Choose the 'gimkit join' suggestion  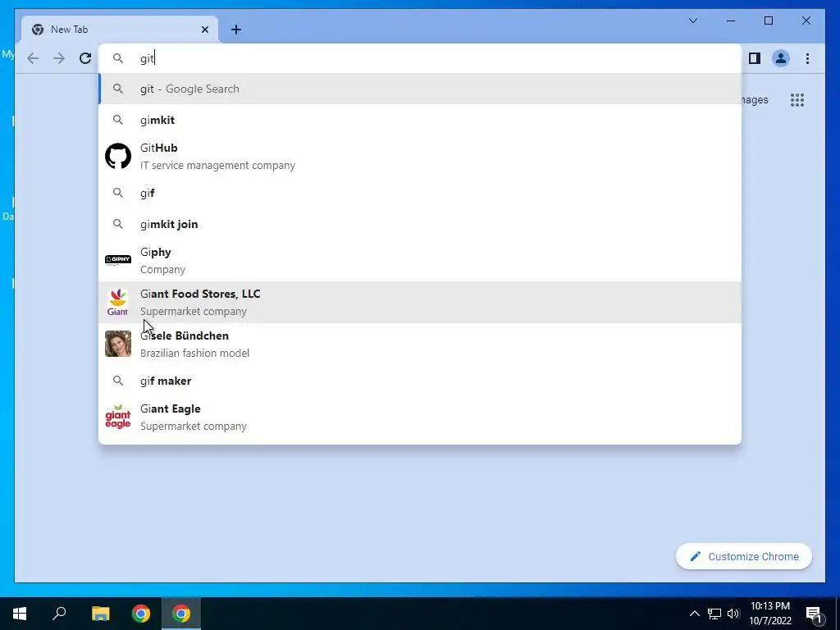[x=420, y=224]
